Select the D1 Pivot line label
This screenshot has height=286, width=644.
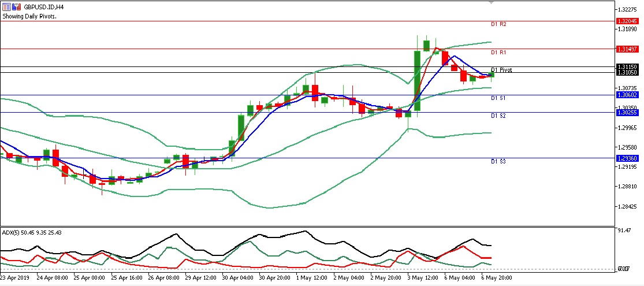(x=501, y=70)
